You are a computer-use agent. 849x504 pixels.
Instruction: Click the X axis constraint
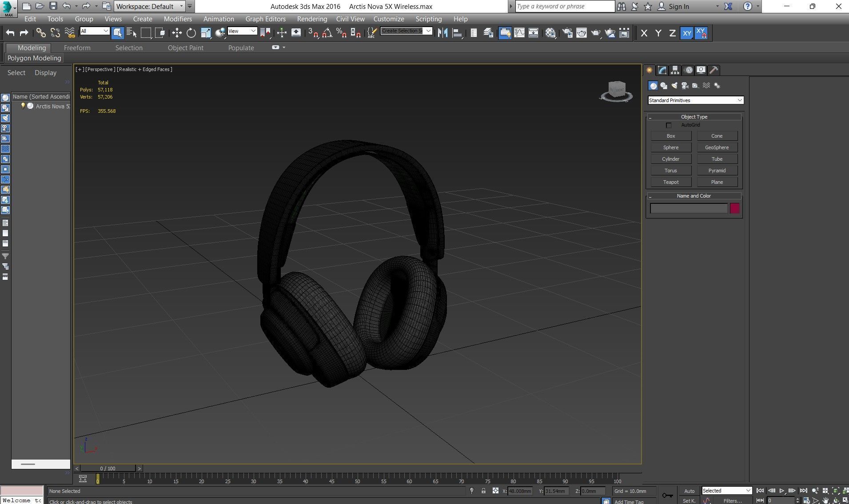tap(644, 33)
